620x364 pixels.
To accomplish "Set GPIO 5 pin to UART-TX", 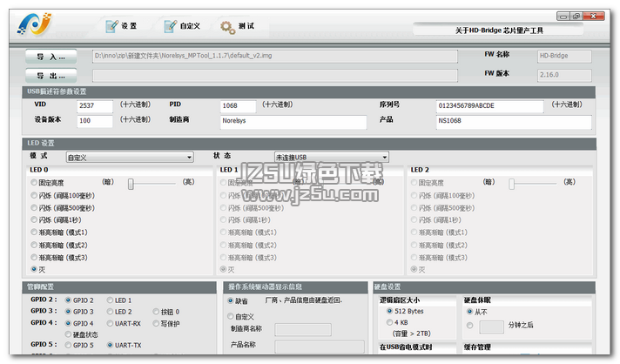I will click(110, 345).
